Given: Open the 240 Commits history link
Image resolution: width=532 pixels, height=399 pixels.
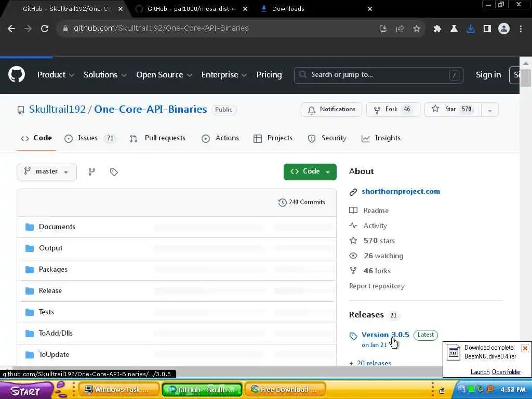Looking at the screenshot, I should tap(302, 202).
